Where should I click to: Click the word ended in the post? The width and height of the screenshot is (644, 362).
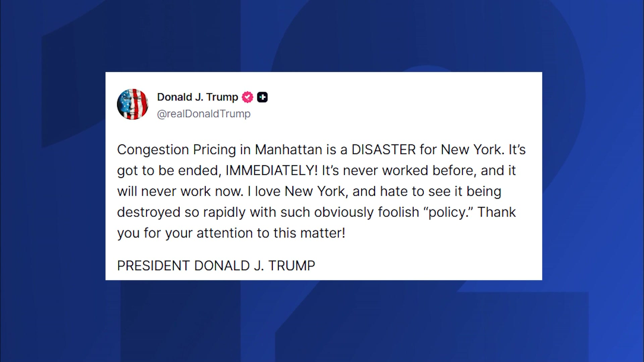[199, 171]
